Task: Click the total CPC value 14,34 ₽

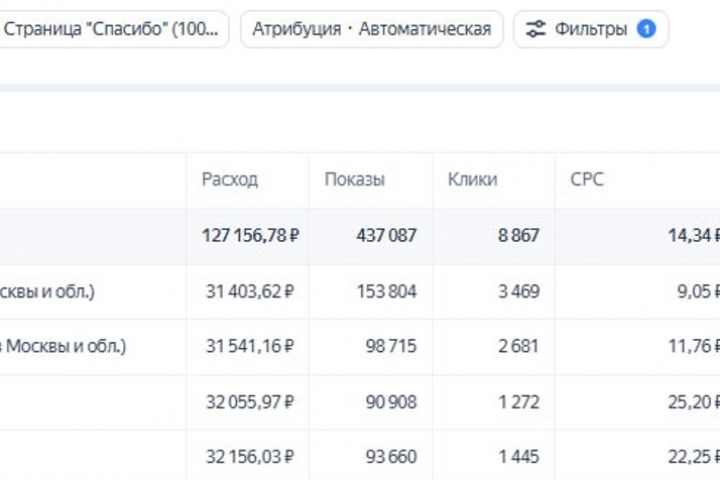Action: [693, 236]
